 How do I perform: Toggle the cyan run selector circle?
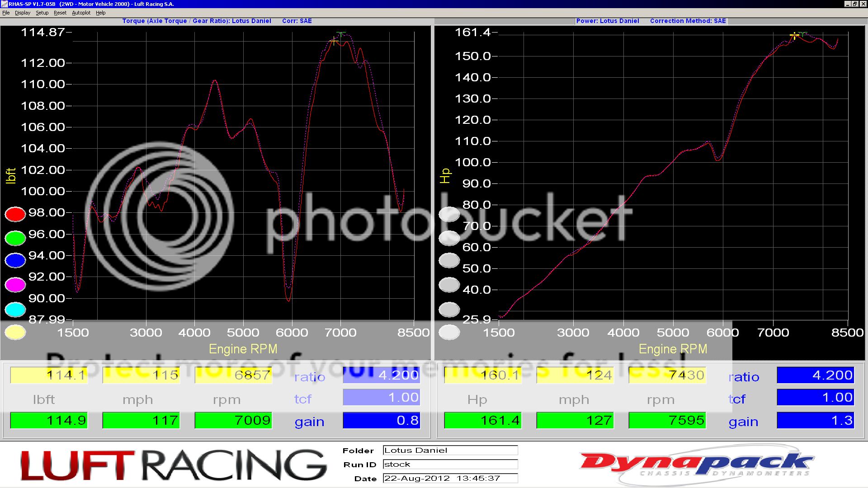[x=15, y=309]
